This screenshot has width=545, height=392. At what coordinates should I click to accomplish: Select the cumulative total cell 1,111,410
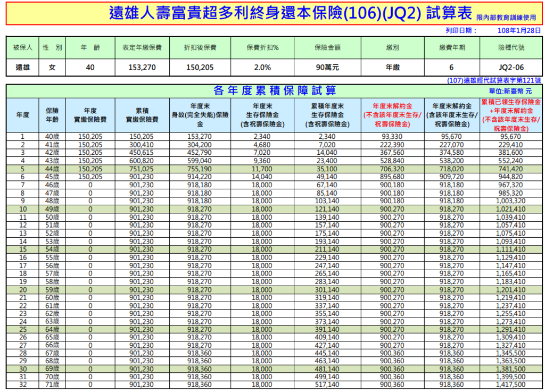tap(510, 249)
